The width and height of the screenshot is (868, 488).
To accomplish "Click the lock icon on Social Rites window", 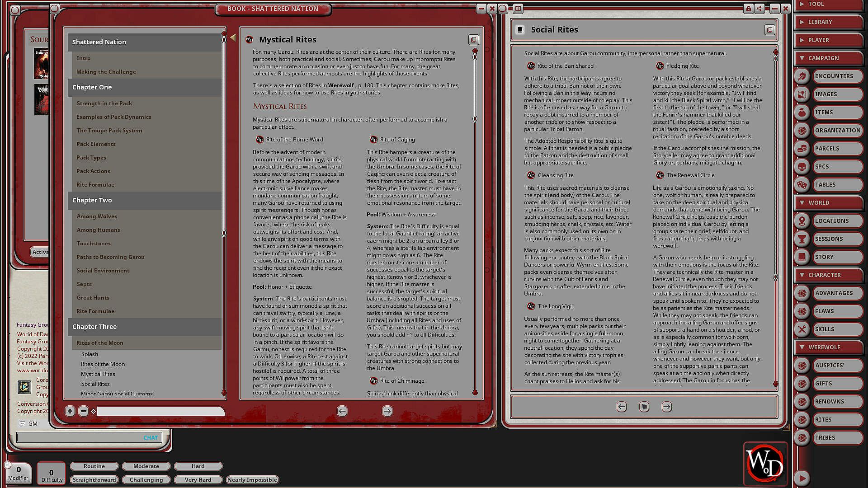I will coord(748,9).
